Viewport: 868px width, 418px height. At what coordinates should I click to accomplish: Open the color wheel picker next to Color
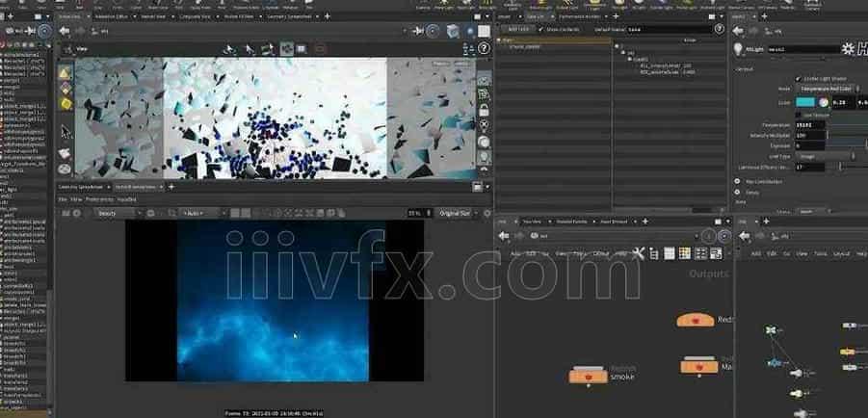point(824,102)
